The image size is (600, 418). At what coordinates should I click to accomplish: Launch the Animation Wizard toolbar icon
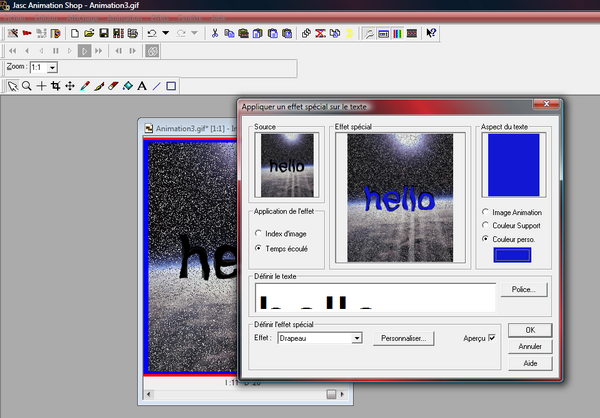tap(13, 33)
